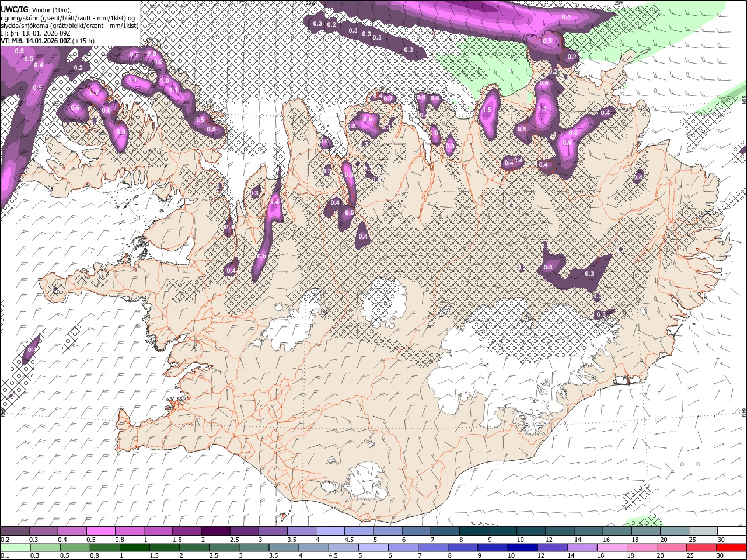Pick the rain legend swatch between 1 and 1.5
This screenshot has width=747, height=560.
pos(134,547)
